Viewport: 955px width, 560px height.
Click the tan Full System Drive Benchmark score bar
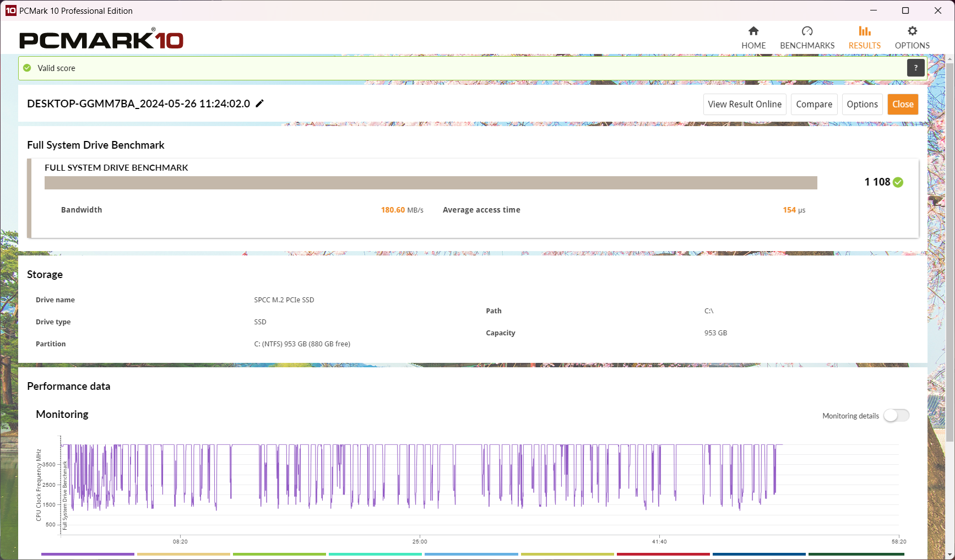point(431,183)
